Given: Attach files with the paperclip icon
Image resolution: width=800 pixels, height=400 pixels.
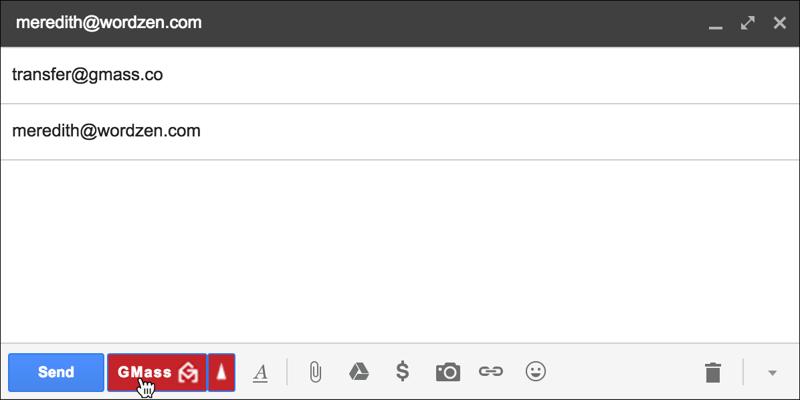Looking at the screenshot, I should (x=314, y=372).
